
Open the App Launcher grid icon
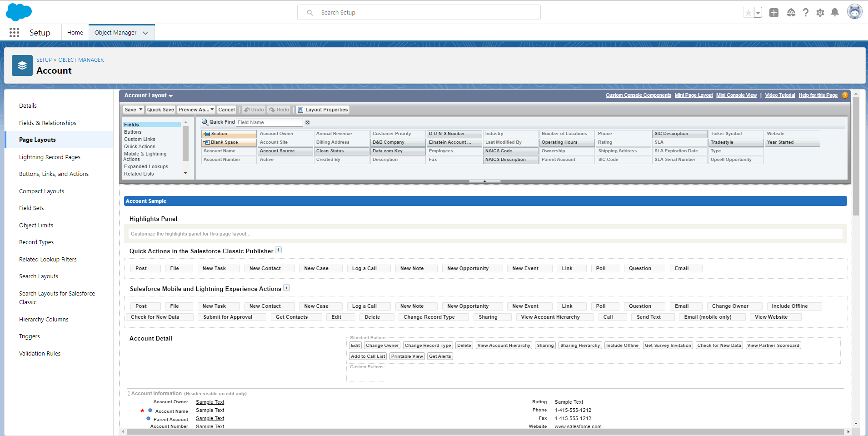pos(14,32)
